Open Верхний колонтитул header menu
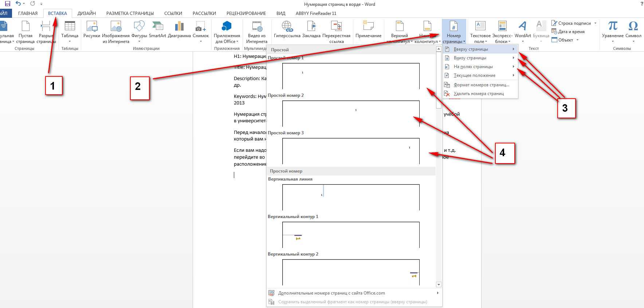The width and height of the screenshot is (644, 308). point(400,32)
